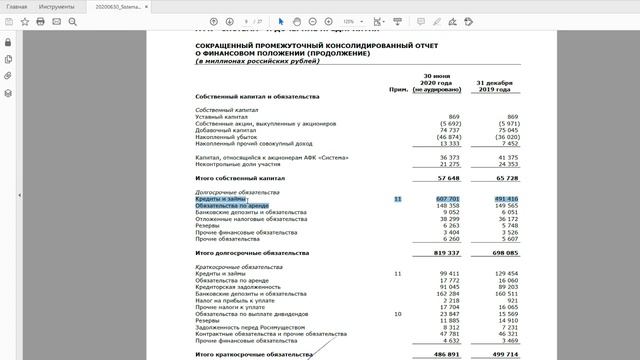640x360 pixels.
Task: Click 'Отложенные налоговые обязательства' row
Action: (x=251, y=219)
